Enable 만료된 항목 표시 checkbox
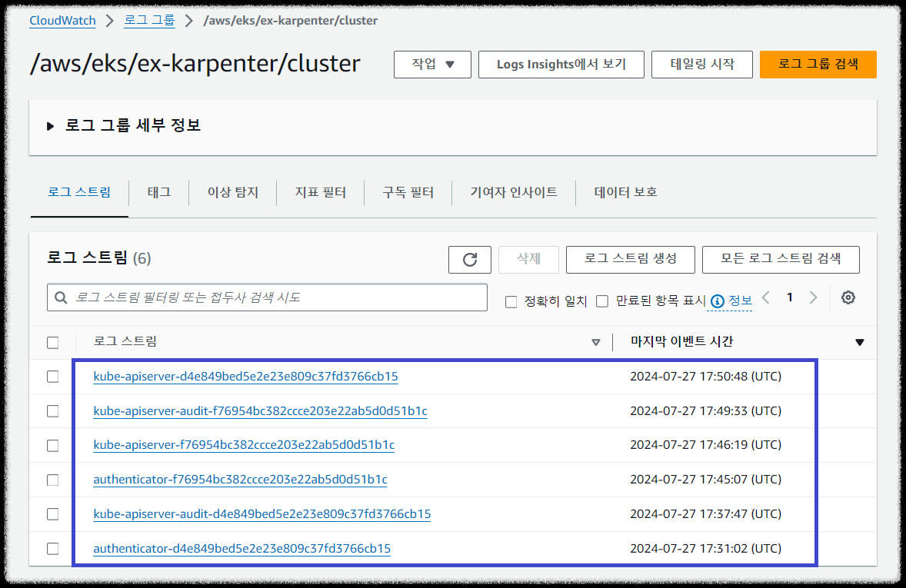Screen dimensions: 906x588 tap(602, 301)
